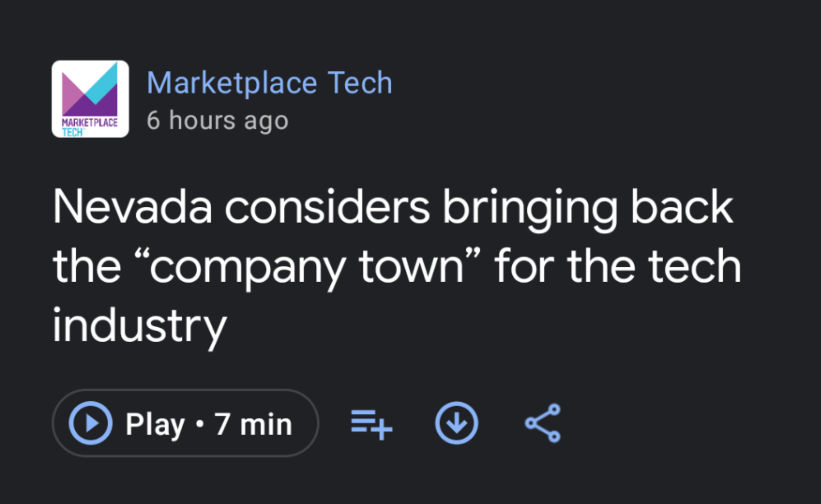The height and width of the screenshot is (504, 821).
Task: Queue the episode using playlist-add icon
Action: pyautogui.click(x=372, y=424)
